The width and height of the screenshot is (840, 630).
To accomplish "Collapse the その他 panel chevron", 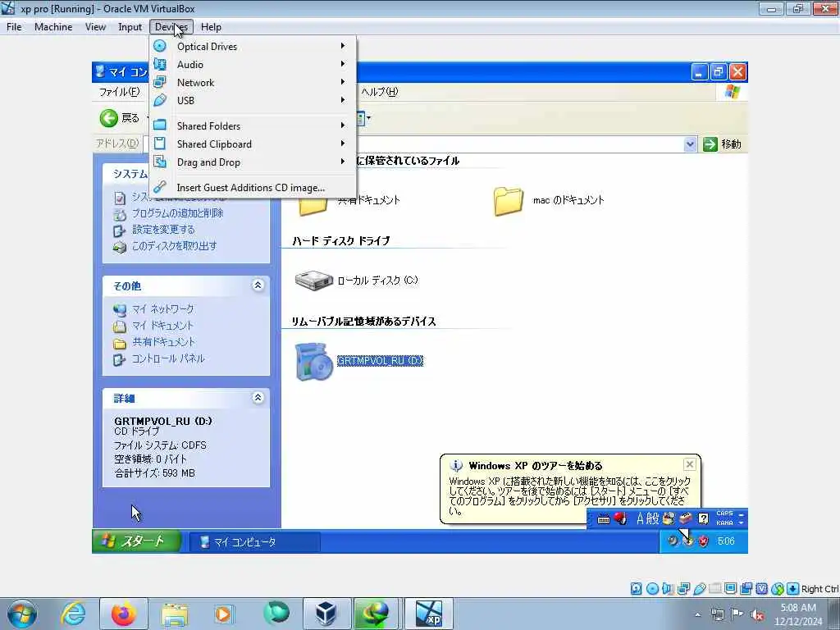I will 258,285.
